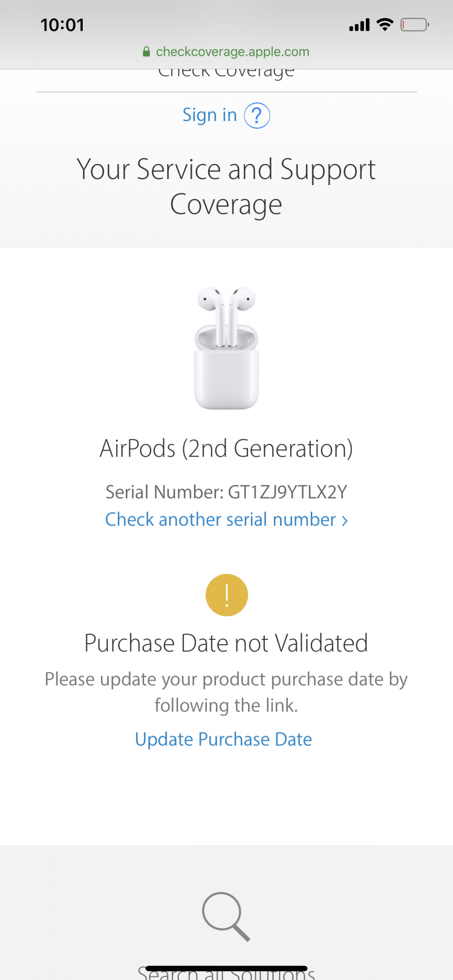Tap the Purchase Date not Validated heading
The width and height of the screenshot is (453, 980).
(x=226, y=643)
